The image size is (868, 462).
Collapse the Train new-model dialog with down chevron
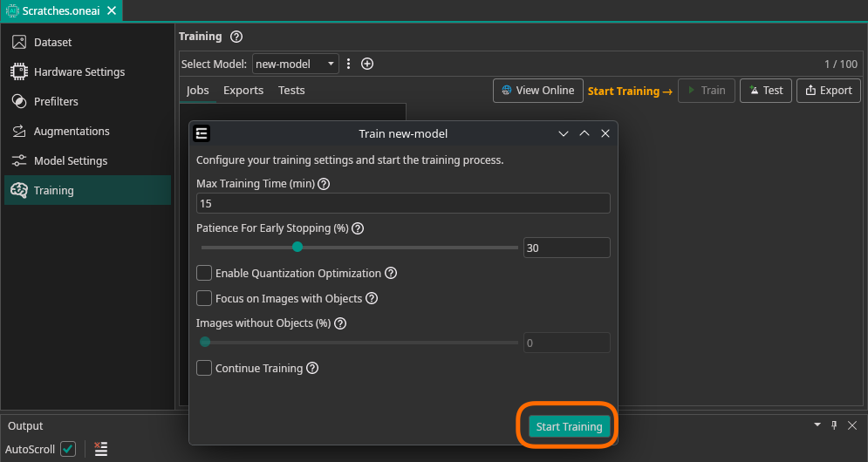point(564,133)
